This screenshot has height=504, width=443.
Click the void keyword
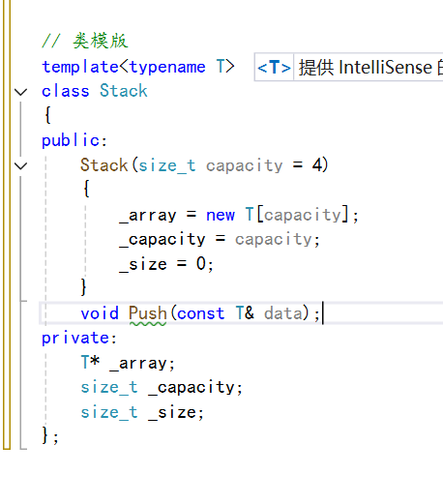[x=100, y=313]
